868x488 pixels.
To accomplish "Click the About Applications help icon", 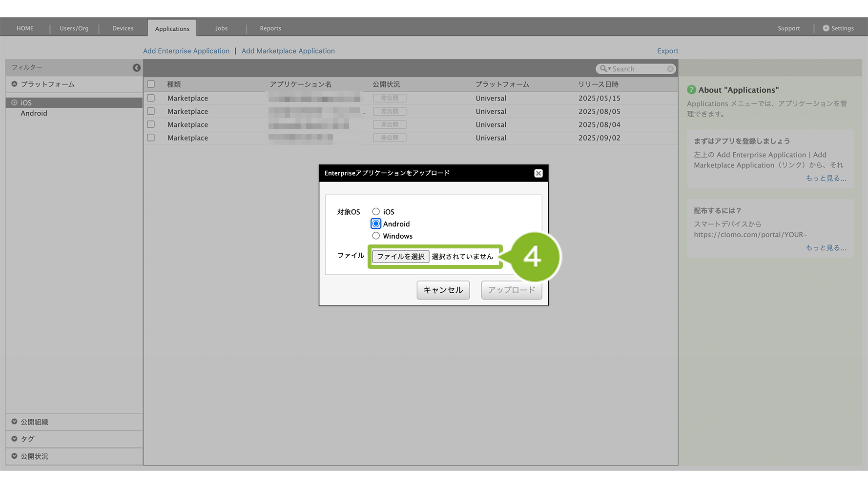I will point(691,90).
